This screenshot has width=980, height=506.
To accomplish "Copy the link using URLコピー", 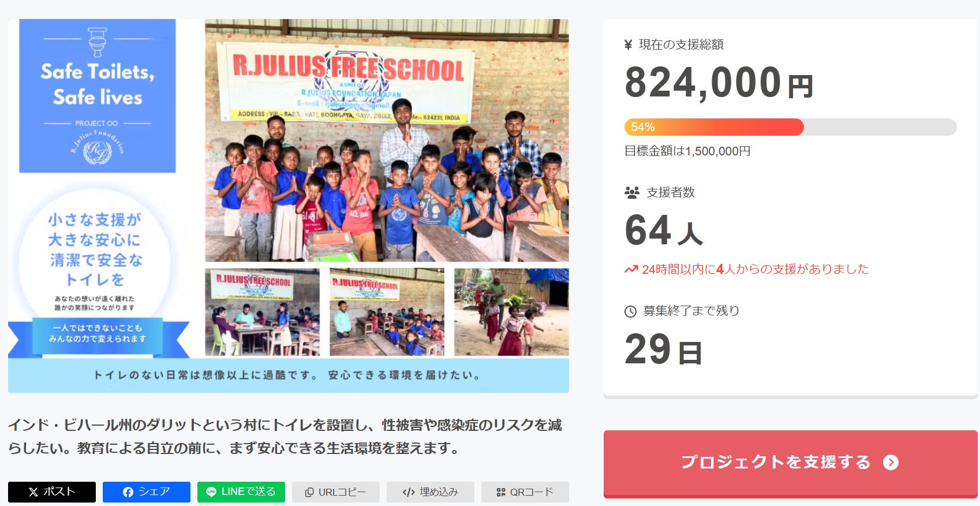I will click(x=336, y=492).
